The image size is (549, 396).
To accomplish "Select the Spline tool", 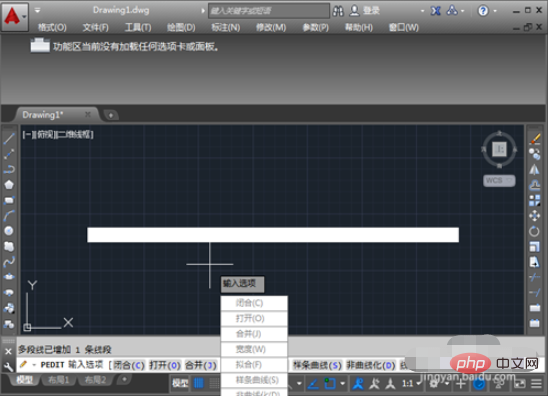I will pyautogui.click(x=9, y=262).
